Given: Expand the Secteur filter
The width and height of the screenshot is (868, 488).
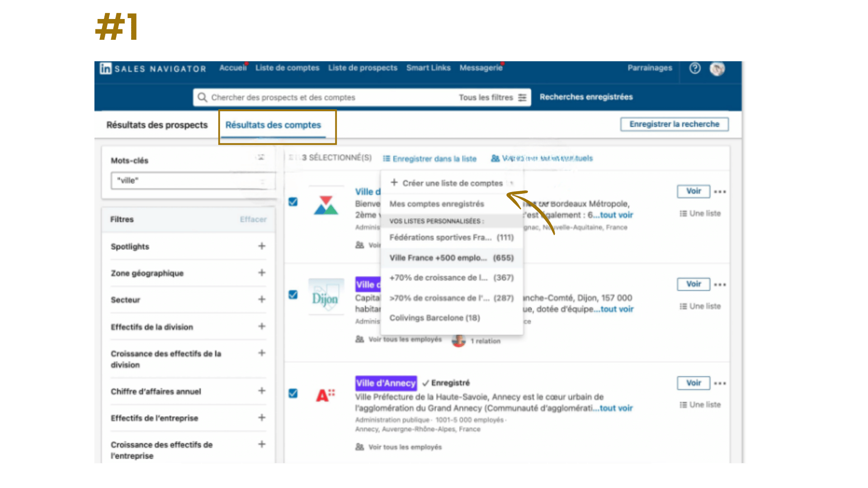Looking at the screenshot, I should click(262, 299).
